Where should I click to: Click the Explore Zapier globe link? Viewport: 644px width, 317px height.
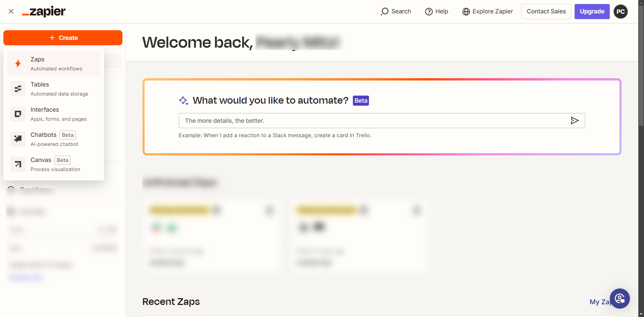pos(488,11)
